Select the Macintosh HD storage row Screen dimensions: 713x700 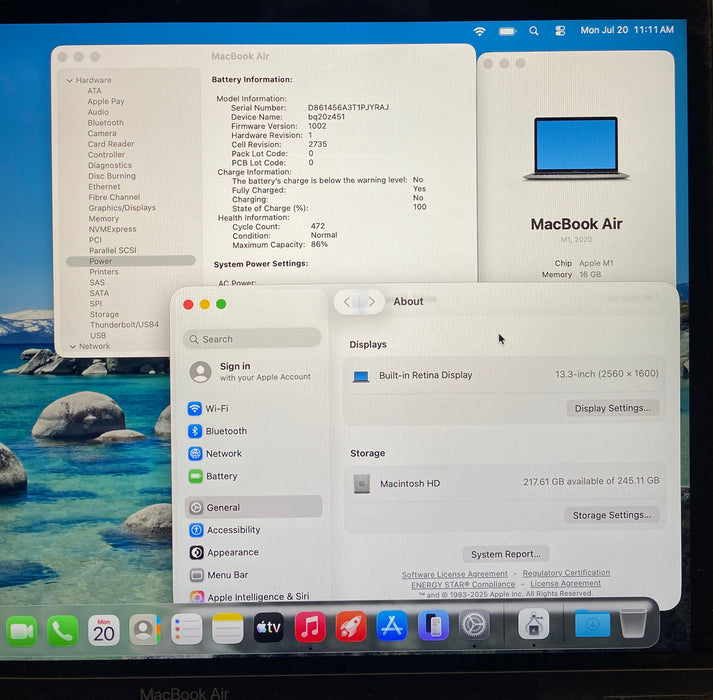pyautogui.click(x=506, y=483)
